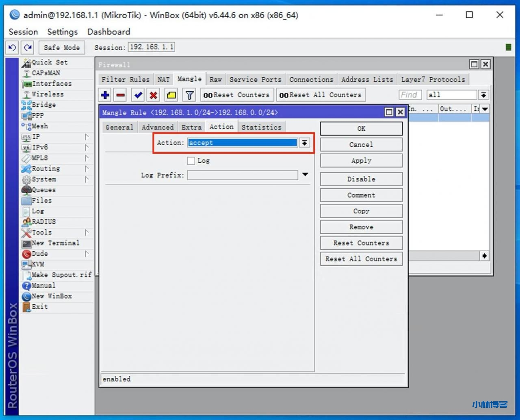Expand the Log Prefix field arrow
This screenshot has height=420, width=520.
(x=305, y=175)
